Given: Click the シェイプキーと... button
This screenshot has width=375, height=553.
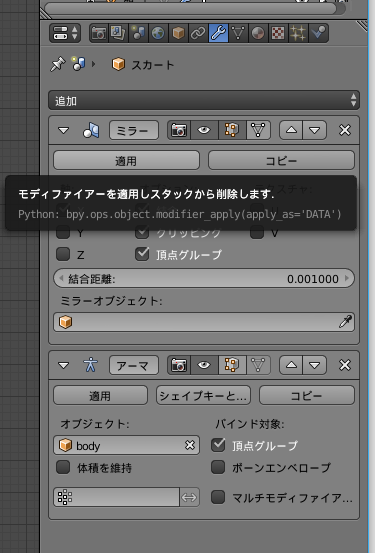Looking at the screenshot, I should tap(204, 395).
